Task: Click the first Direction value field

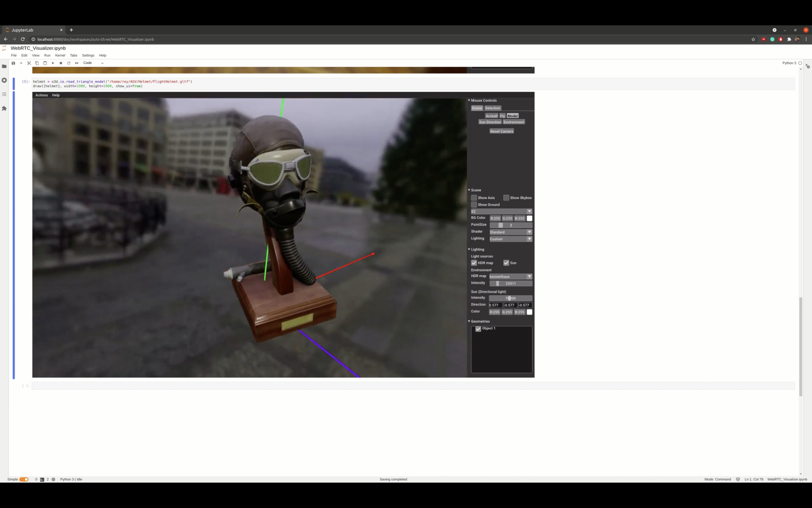Action: (x=495, y=305)
